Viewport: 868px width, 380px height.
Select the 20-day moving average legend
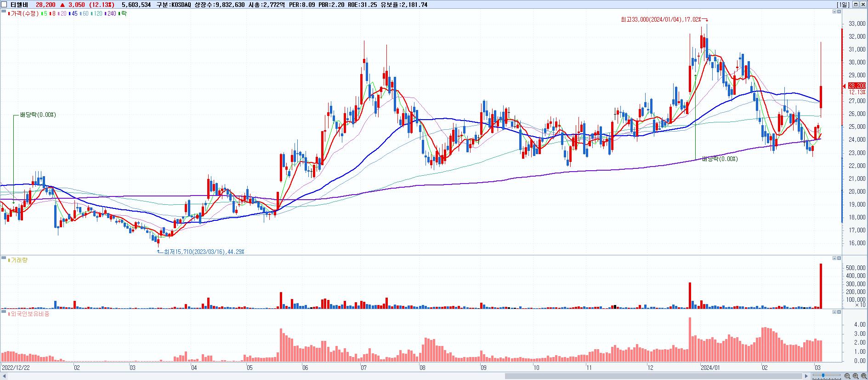(63, 14)
